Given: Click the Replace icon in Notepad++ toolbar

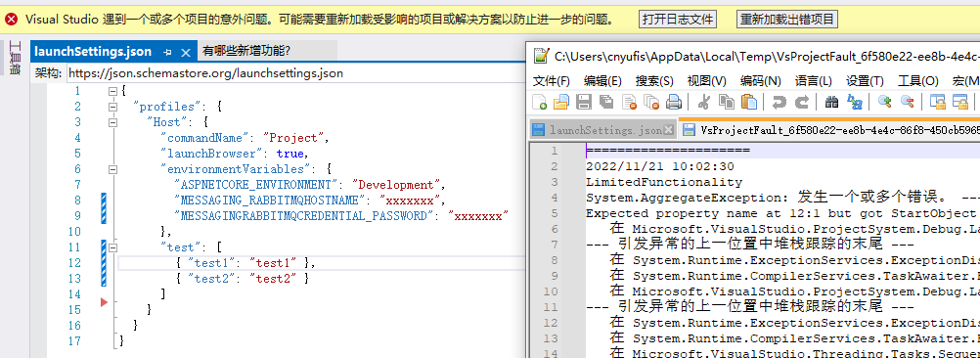Looking at the screenshot, I should pyautogui.click(x=854, y=101).
